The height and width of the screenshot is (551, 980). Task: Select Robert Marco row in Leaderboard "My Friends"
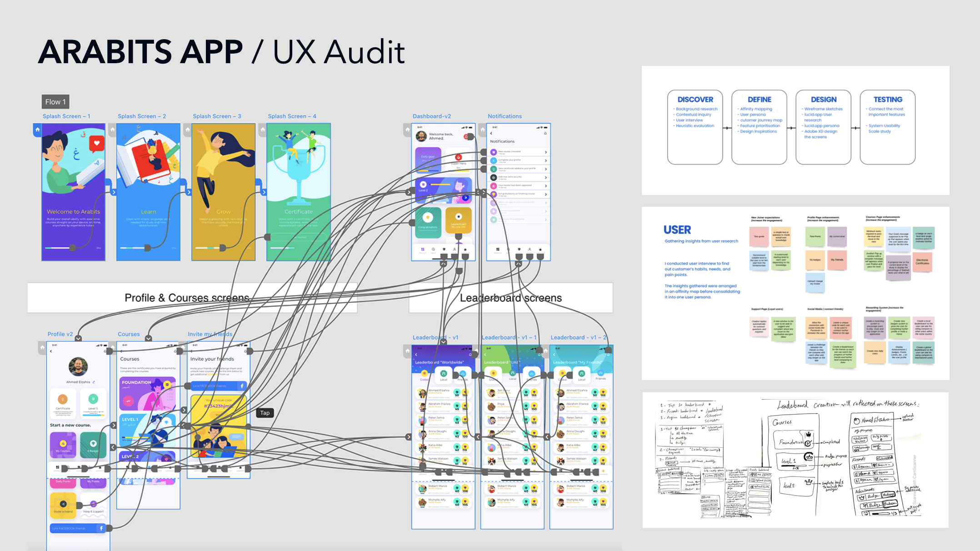pyautogui.click(x=581, y=489)
